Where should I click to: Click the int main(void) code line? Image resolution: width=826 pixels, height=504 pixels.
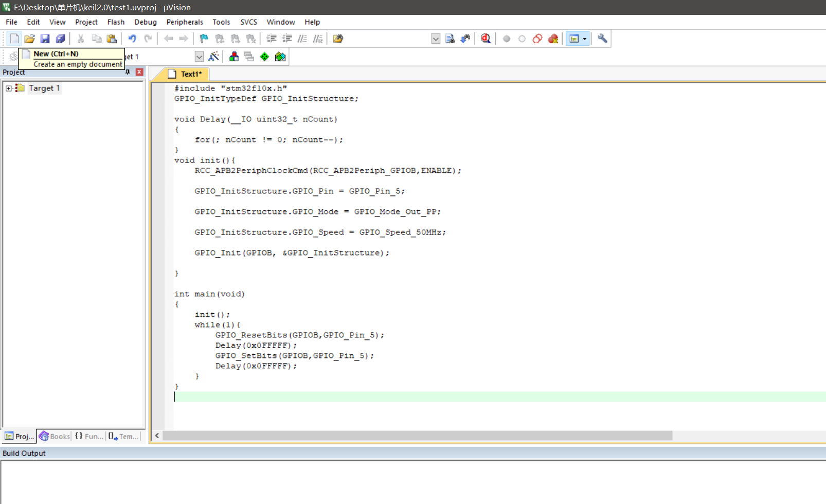point(209,294)
